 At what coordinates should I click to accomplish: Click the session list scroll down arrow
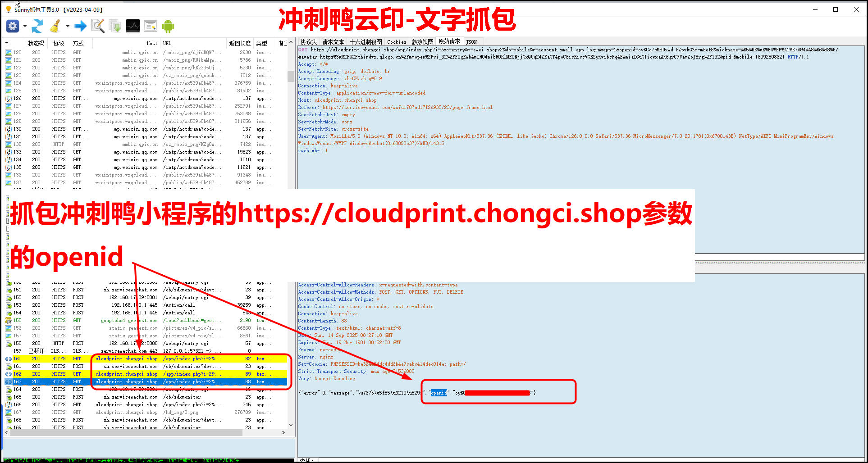click(291, 425)
